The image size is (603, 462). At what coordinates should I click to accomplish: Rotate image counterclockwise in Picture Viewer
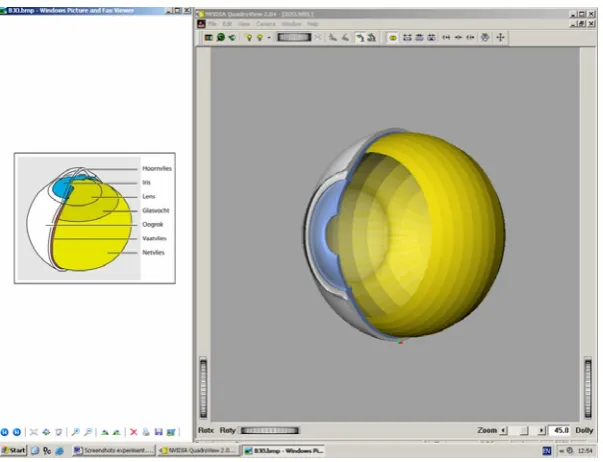pos(117,432)
